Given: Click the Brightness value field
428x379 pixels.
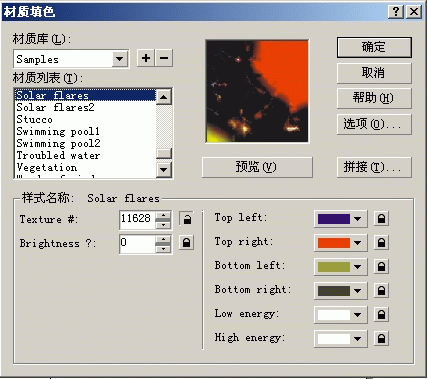Looking at the screenshot, I should 137,244.
